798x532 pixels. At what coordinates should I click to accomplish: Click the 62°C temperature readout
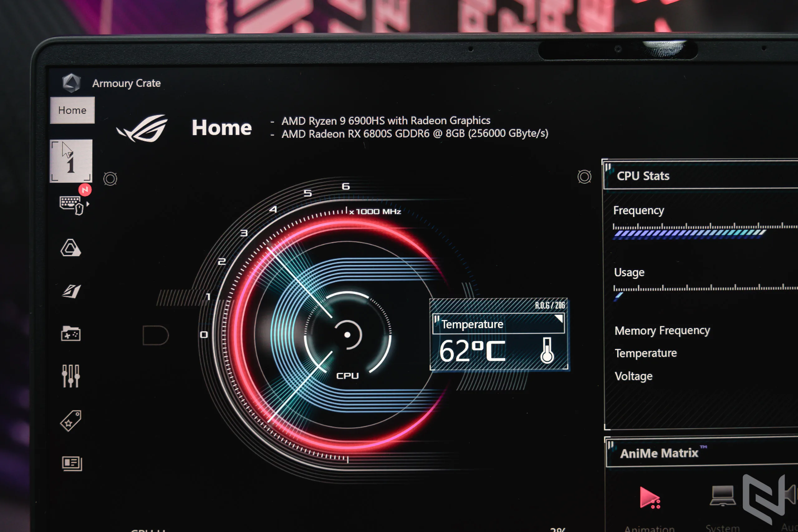coord(473,351)
